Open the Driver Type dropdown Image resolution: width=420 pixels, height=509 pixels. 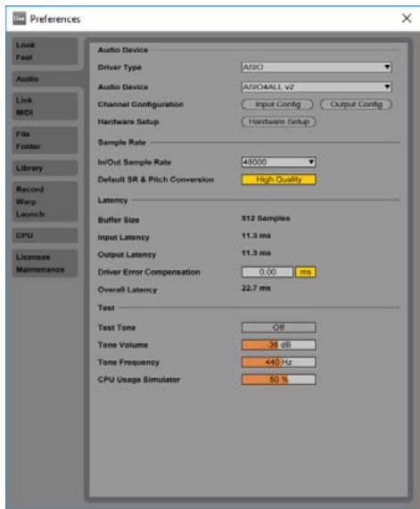pyautogui.click(x=317, y=67)
